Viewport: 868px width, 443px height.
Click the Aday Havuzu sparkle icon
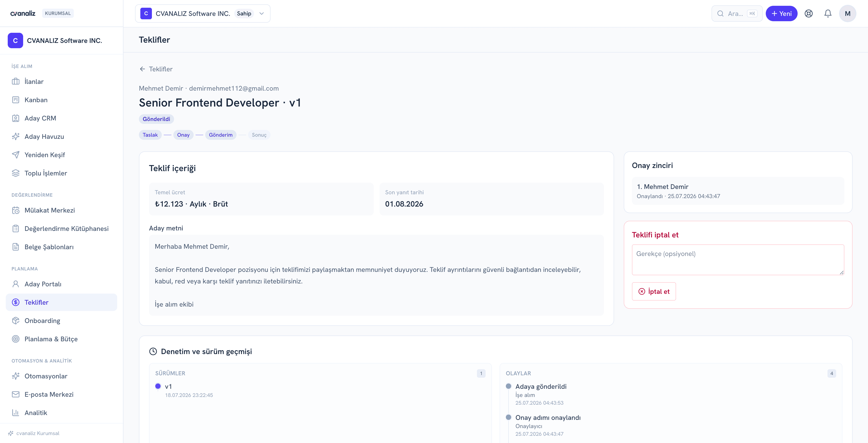15,136
